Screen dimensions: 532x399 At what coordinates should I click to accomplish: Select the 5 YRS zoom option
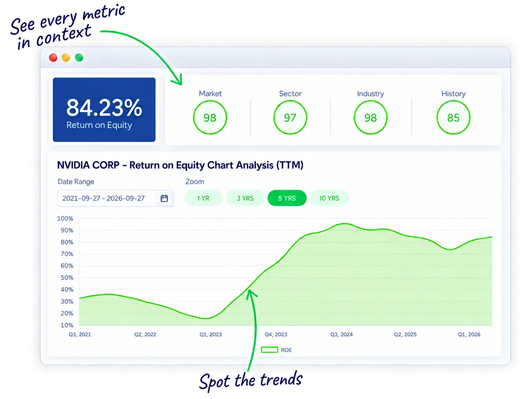pyautogui.click(x=287, y=198)
